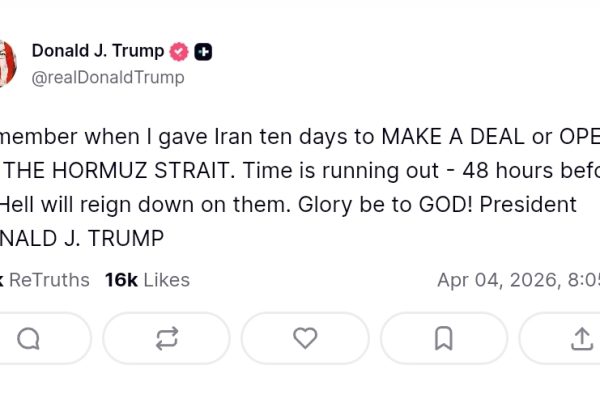Open the Donald J. Trump display name

click(x=98, y=51)
